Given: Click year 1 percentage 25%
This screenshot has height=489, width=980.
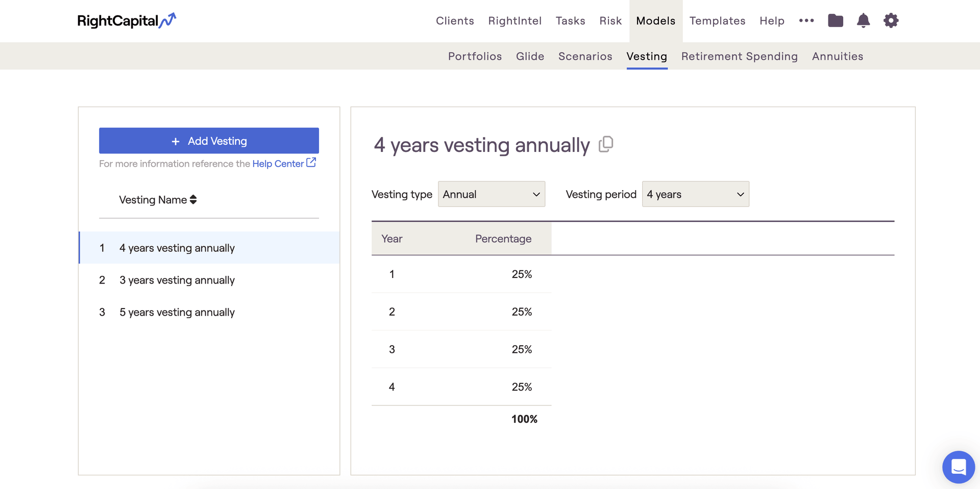Looking at the screenshot, I should point(522,274).
